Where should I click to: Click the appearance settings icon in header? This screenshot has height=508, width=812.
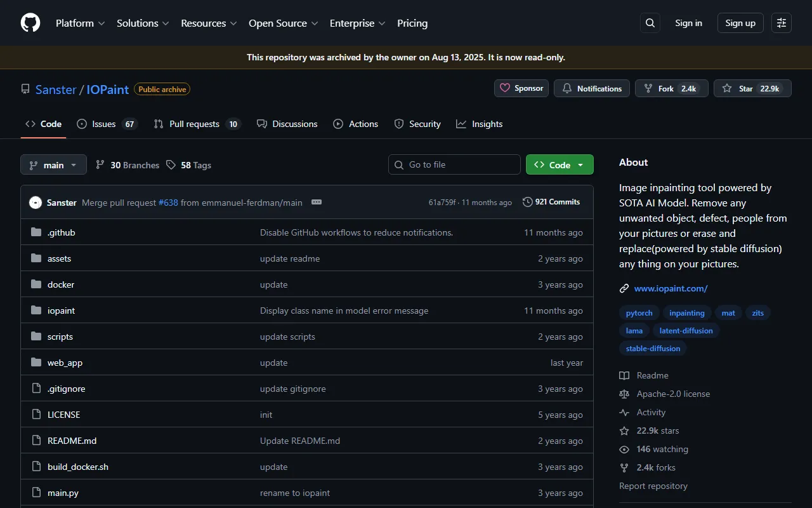781,23
